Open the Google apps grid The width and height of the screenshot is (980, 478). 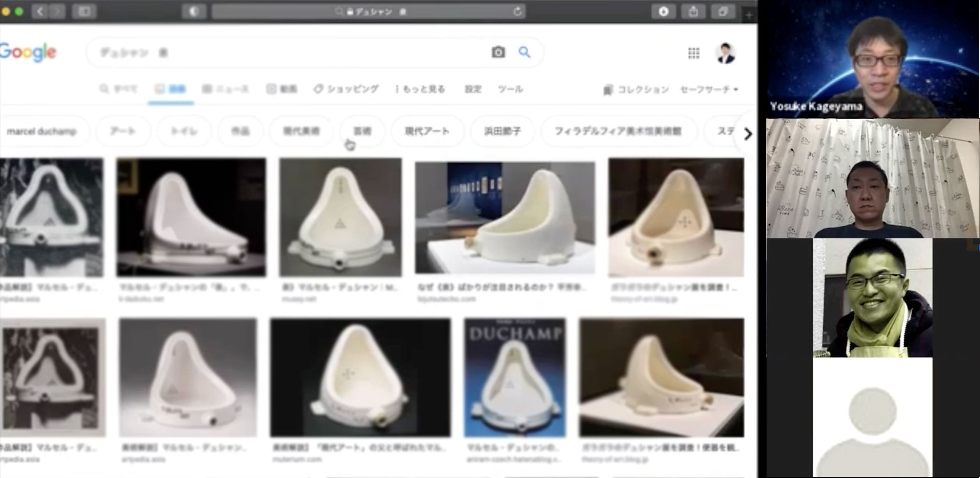694,53
